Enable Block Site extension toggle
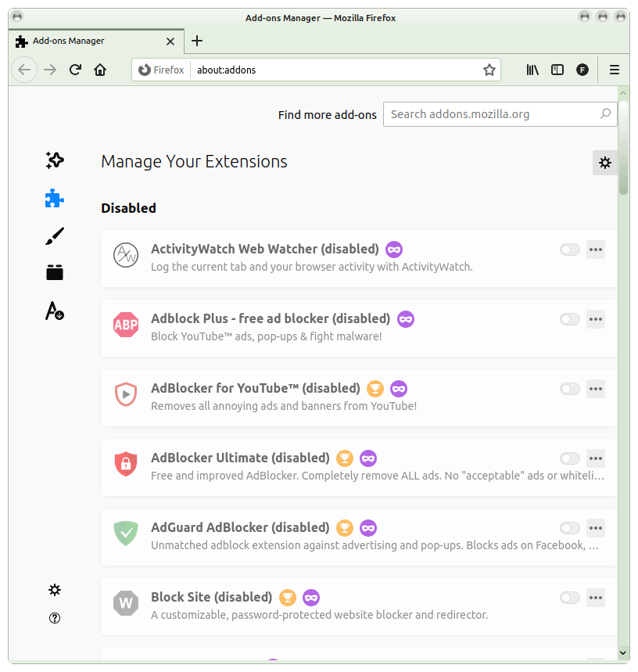 570,598
